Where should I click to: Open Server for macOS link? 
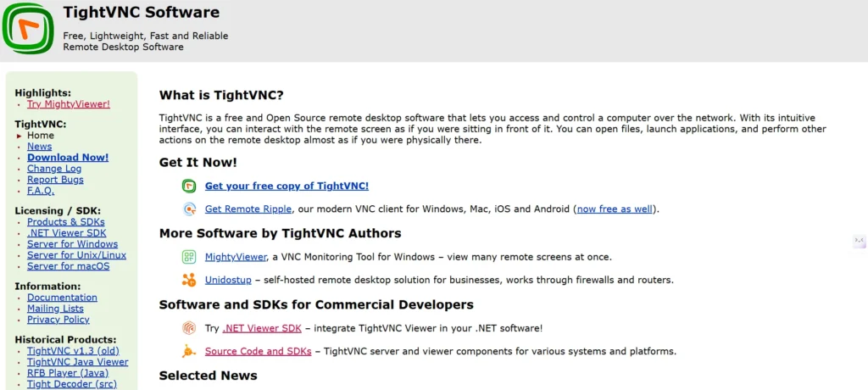tap(69, 266)
